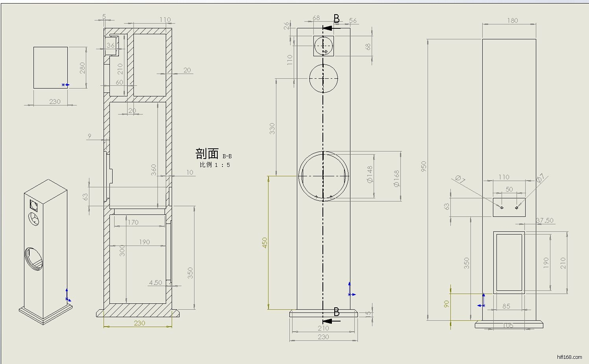Select the 180 width dimension on rear view
The image size is (589, 364).
[512, 20]
